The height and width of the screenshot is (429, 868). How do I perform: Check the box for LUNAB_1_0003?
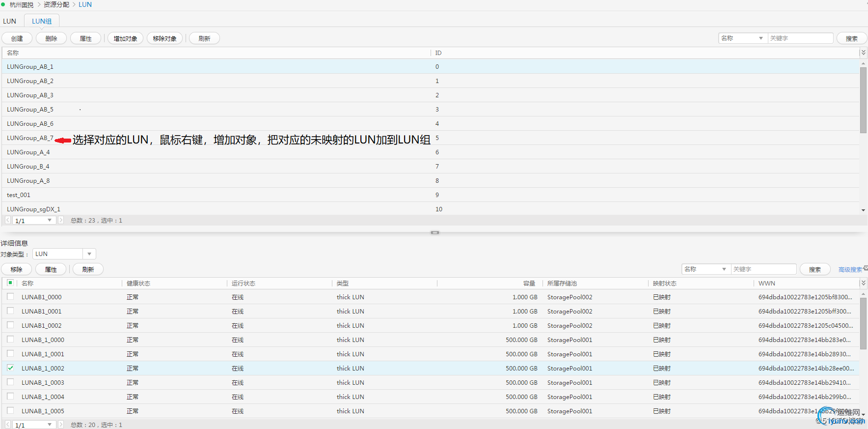click(10, 382)
